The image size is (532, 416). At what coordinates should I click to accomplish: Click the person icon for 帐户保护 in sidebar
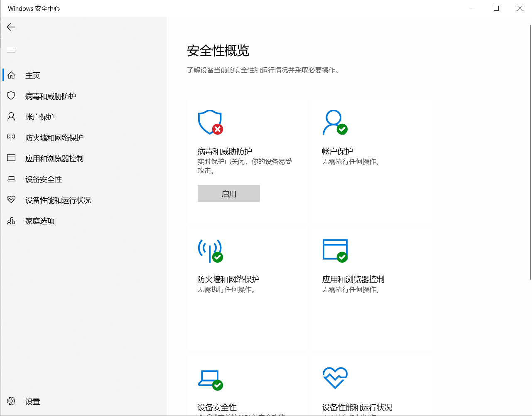[x=11, y=117]
